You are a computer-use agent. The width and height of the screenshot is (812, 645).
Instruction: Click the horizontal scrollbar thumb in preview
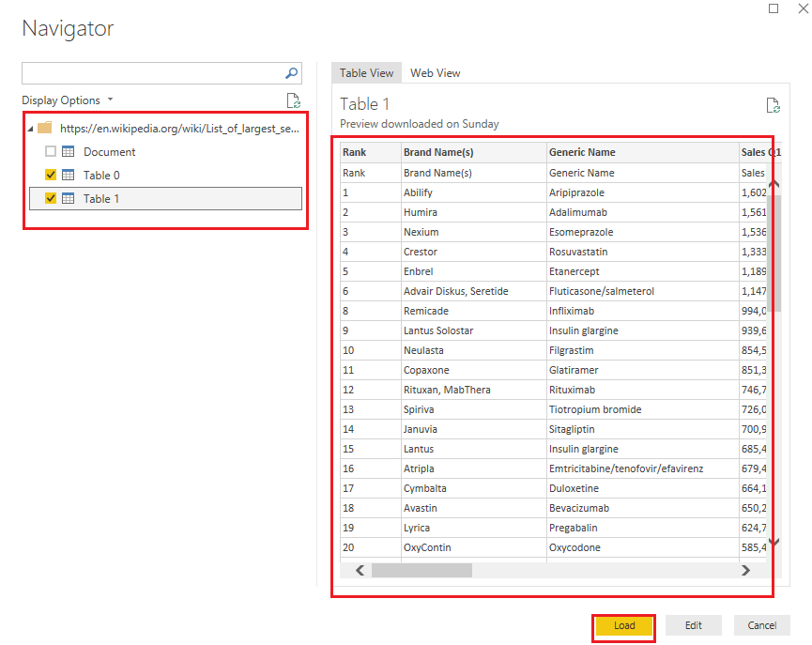point(421,570)
